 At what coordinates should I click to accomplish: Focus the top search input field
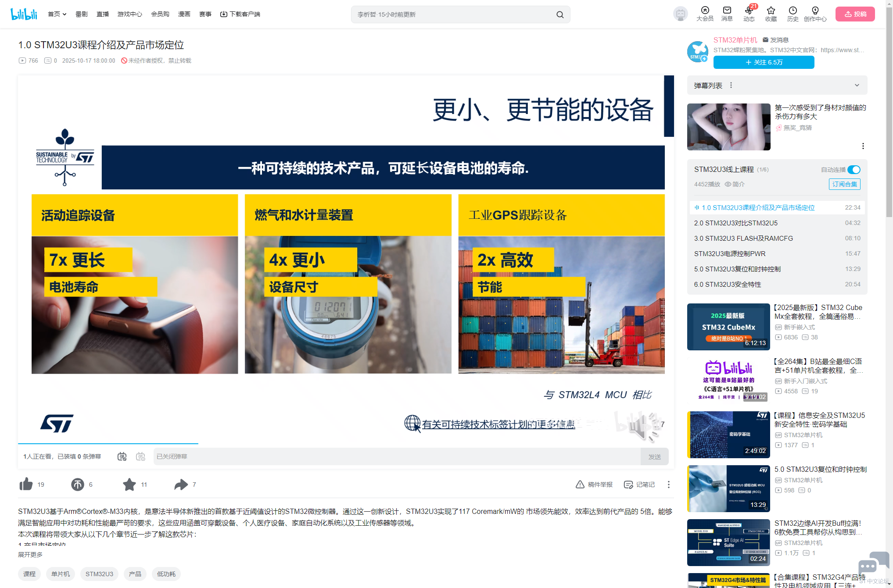[x=454, y=14]
